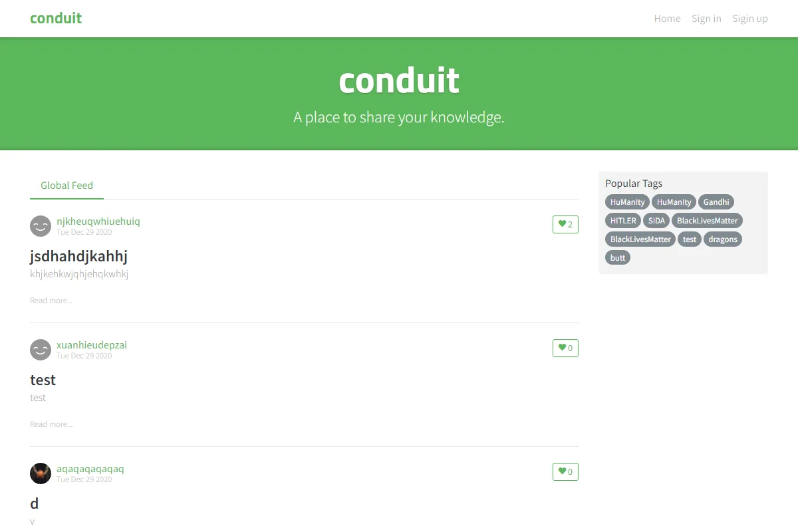
Task: Select the Global Feed tab
Action: click(66, 186)
